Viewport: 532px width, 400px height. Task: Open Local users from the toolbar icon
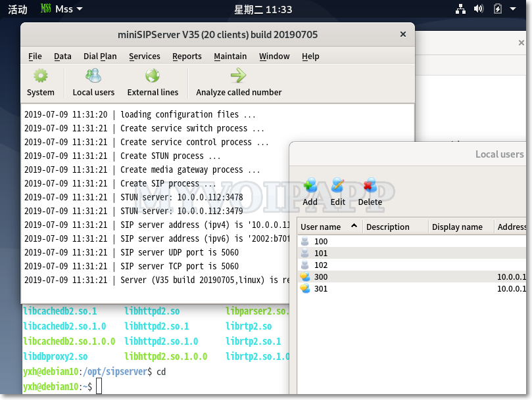coord(93,76)
